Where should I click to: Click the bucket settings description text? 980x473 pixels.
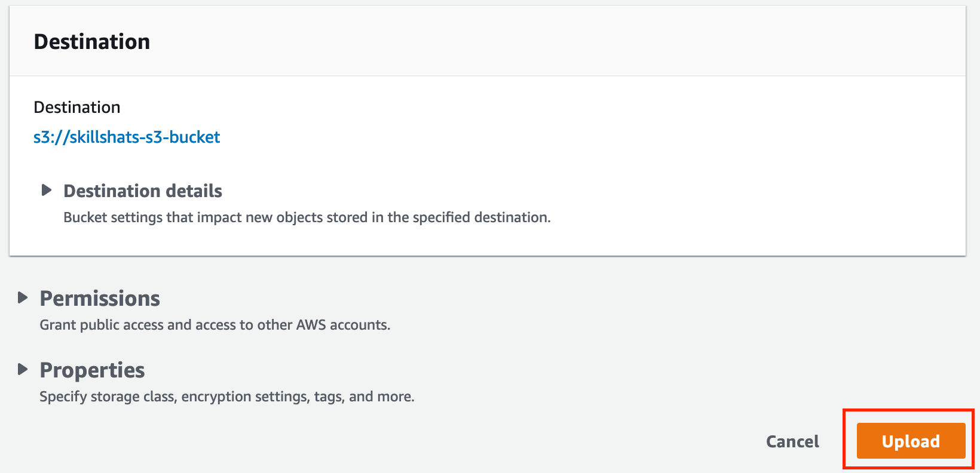pos(307,217)
